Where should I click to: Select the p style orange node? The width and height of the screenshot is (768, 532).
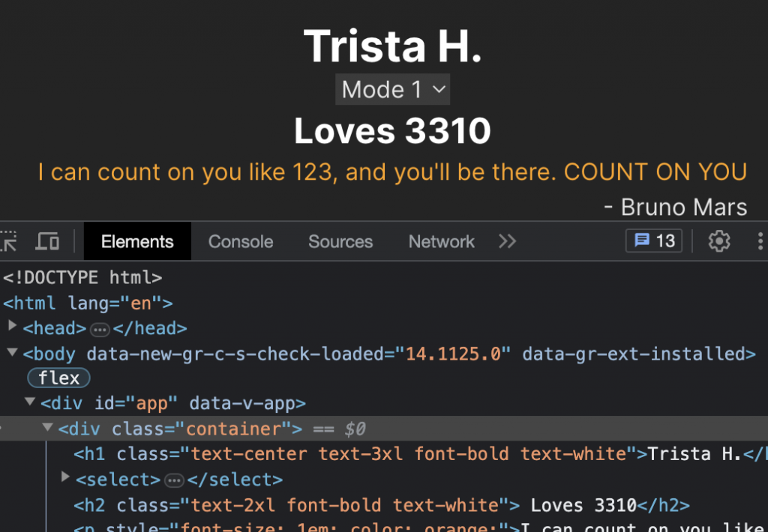(x=420, y=528)
